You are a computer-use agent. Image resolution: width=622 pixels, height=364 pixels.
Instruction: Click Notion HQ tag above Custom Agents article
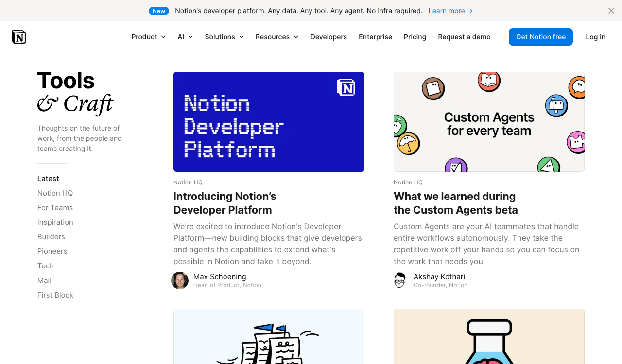click(x=408, y=182)
